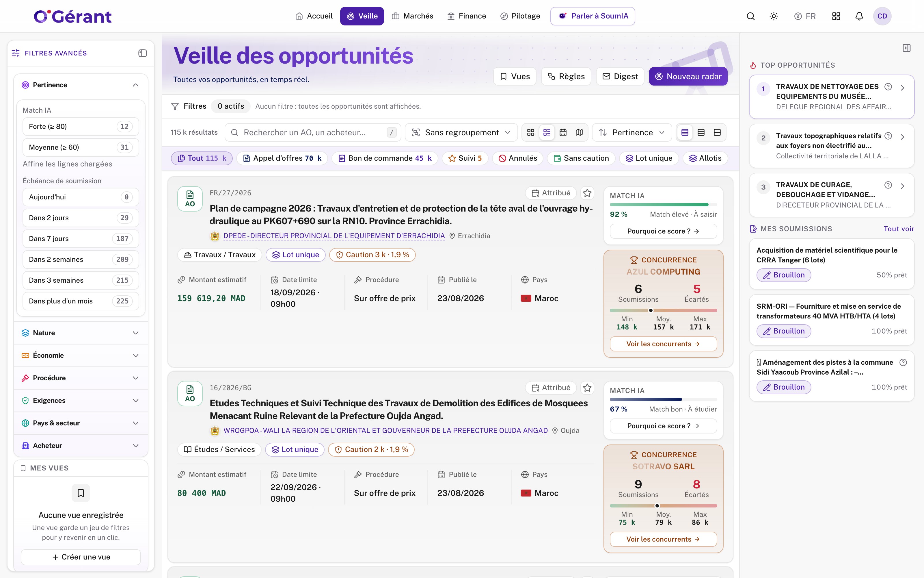This screenshot has width=924, height=578.
Task: Toggle the light/dark theme sun icon
Action: pyautogui.click(x=774, y=16)
